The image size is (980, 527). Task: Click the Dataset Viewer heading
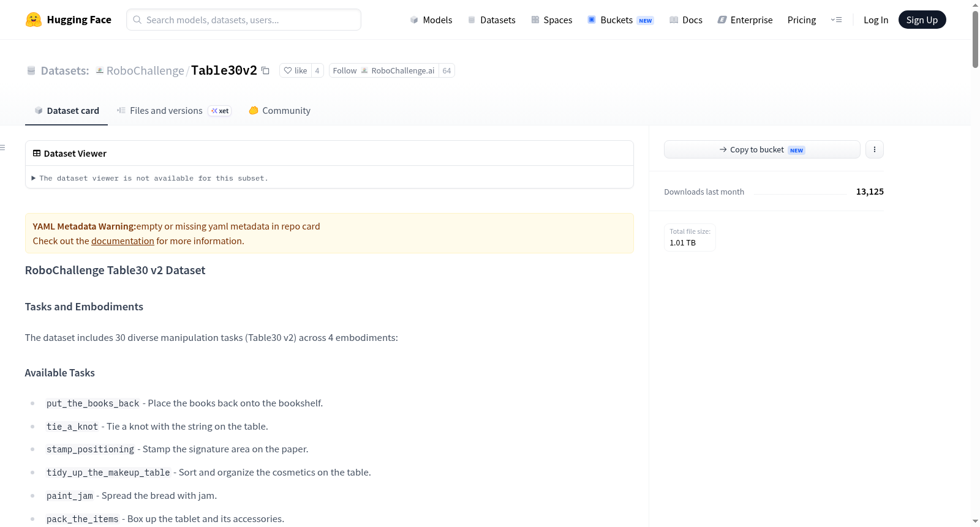[x=75, y=154]
